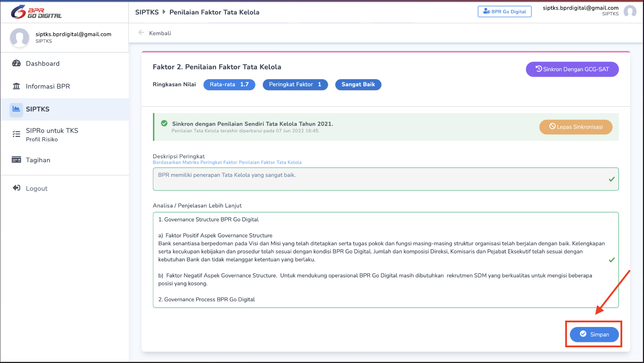Click the Informasi BPR bank icon

[x=16, y=86]
